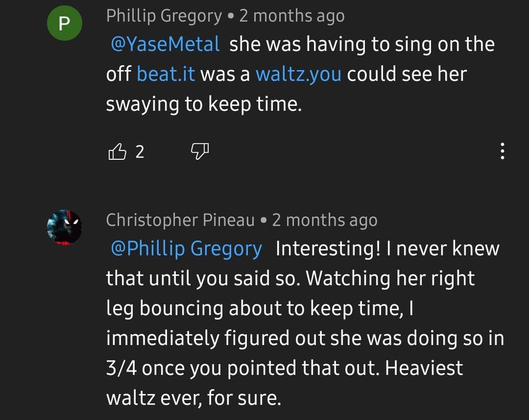The image size is (529, 420).
Task: Click the green "P" profile avatar
Action: pyautogui.click(x=64, y=23)
